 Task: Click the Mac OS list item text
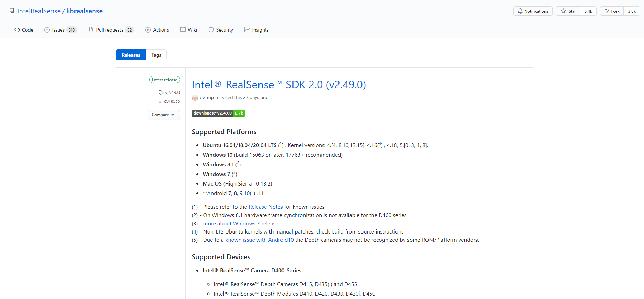click(237, 183)
